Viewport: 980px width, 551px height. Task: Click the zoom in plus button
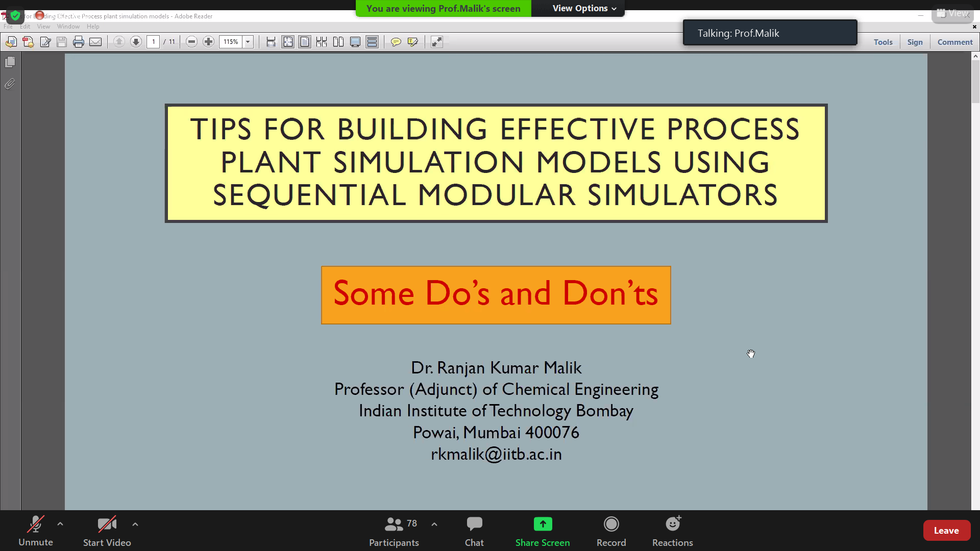tap(208, 42)
